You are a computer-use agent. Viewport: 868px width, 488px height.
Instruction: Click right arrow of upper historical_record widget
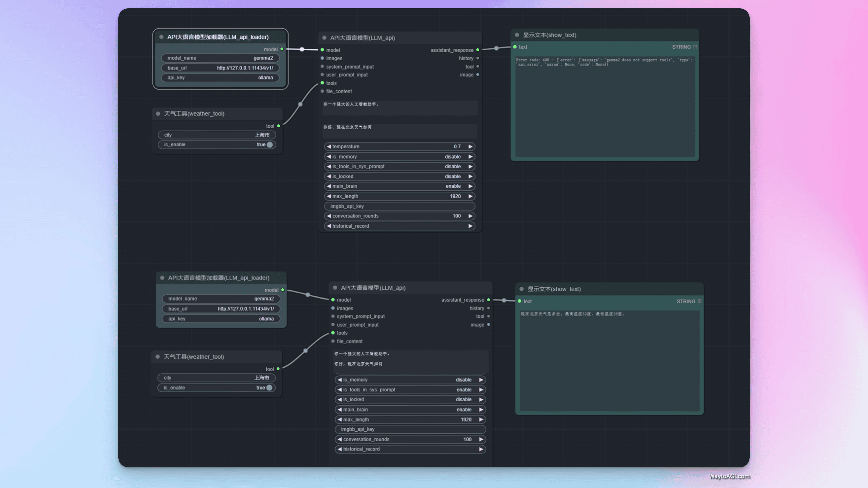click(x=470, y=226)
